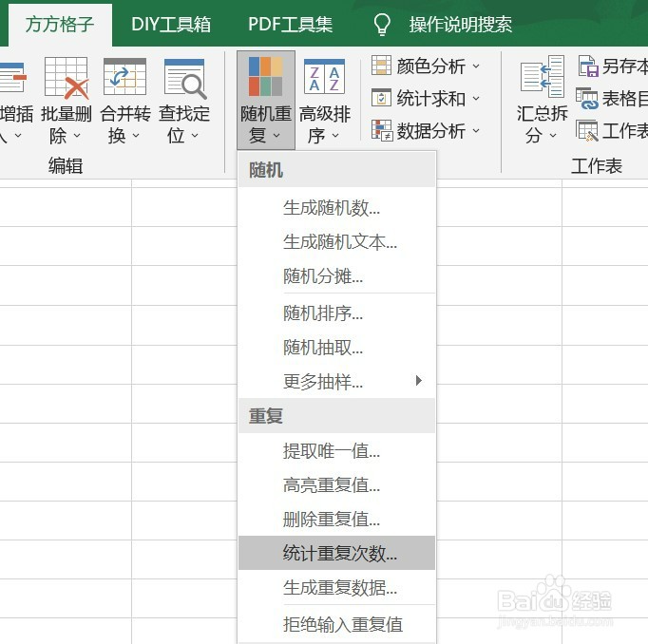Viewport: 648px width, 644px height.
Task: Click the 颜色分析 icon
Action: pos(381,66)
